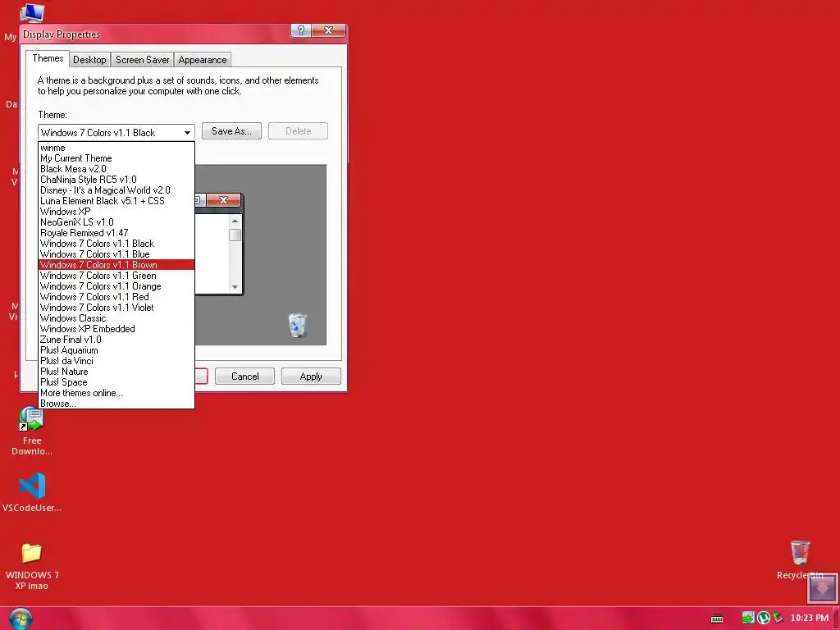The image size is (840, 630).
Task: Switch to the Appearance tab
Action: point(203,59)
